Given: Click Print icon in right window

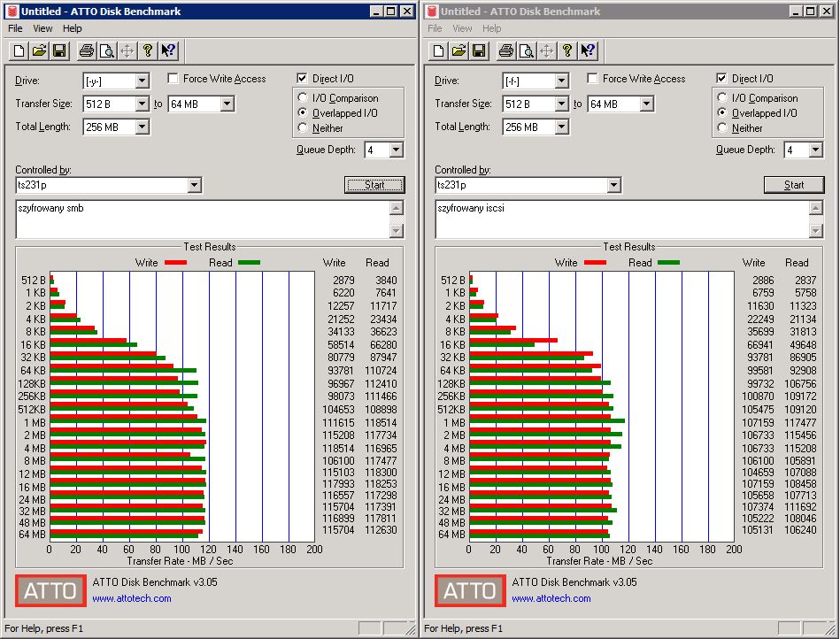Looking at the screenshot, I should pos(505,50).
